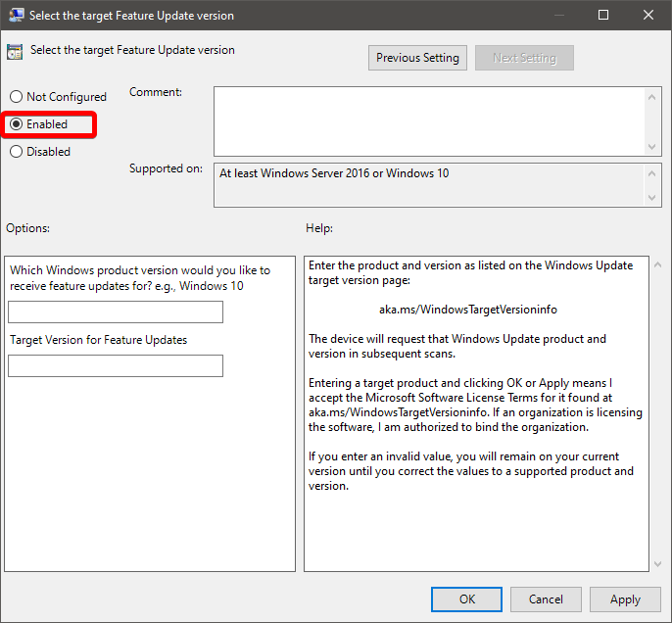
Task: Focus the Comment text box
Action: [x=429, y=121]
